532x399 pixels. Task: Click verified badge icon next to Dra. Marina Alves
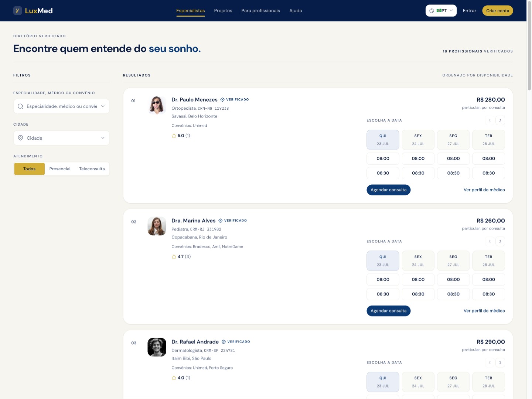pos(221,221)
